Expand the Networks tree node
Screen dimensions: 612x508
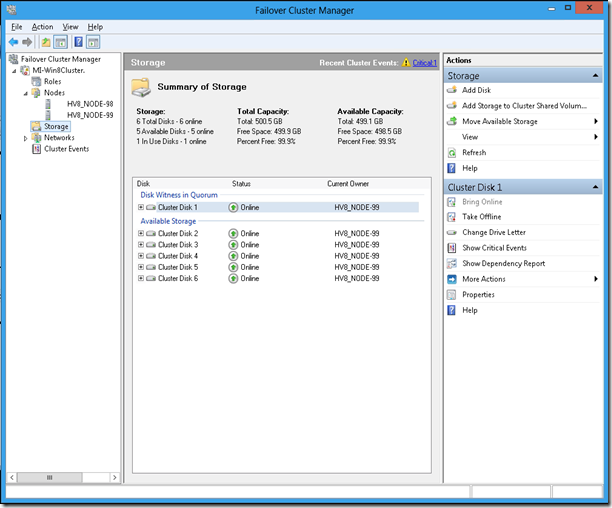tap(25, 138)
